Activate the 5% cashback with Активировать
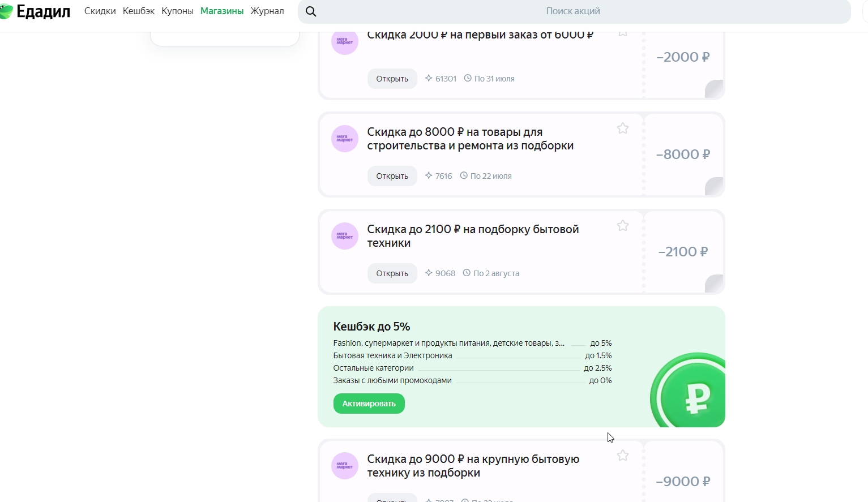The image size is (868, 502). [369, 404]
